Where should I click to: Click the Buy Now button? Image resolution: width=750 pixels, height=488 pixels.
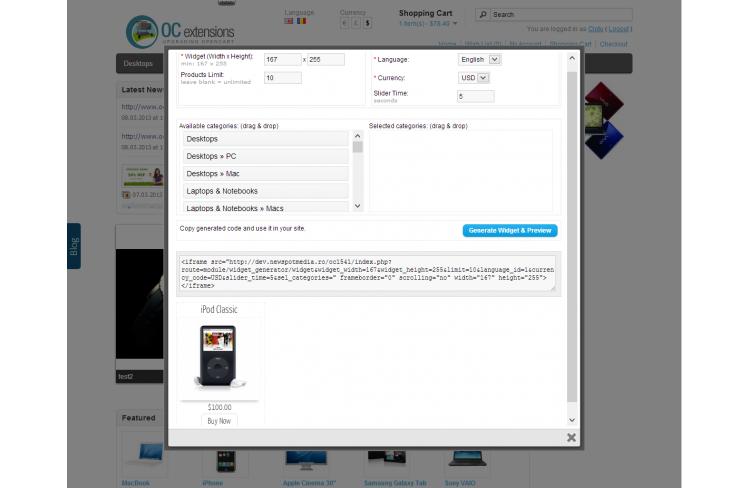219,421
